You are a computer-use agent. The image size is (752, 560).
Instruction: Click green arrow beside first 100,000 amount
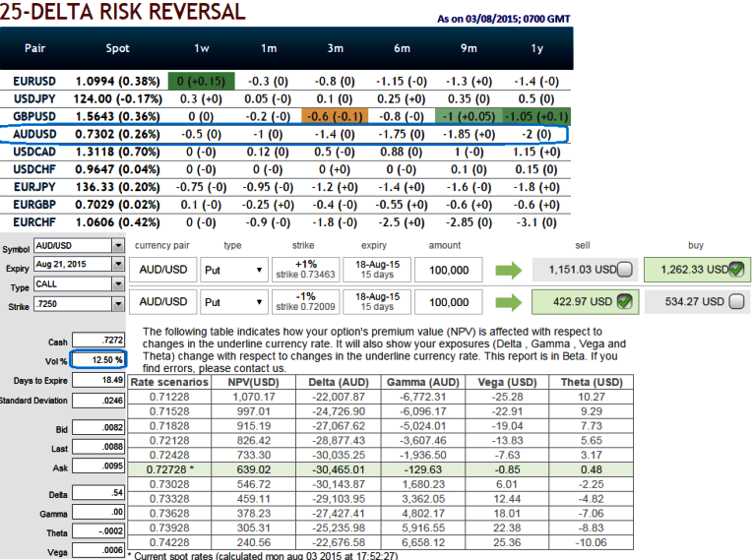(x=508, y=271)
